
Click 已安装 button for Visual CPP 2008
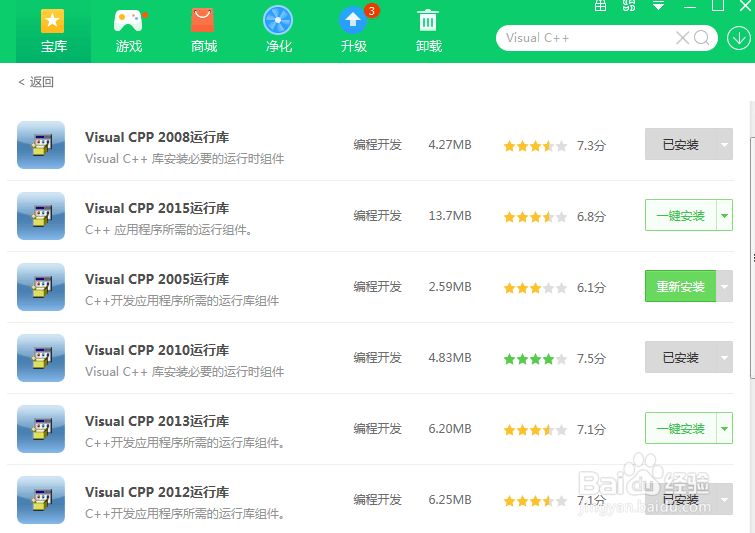click(680, 144)
